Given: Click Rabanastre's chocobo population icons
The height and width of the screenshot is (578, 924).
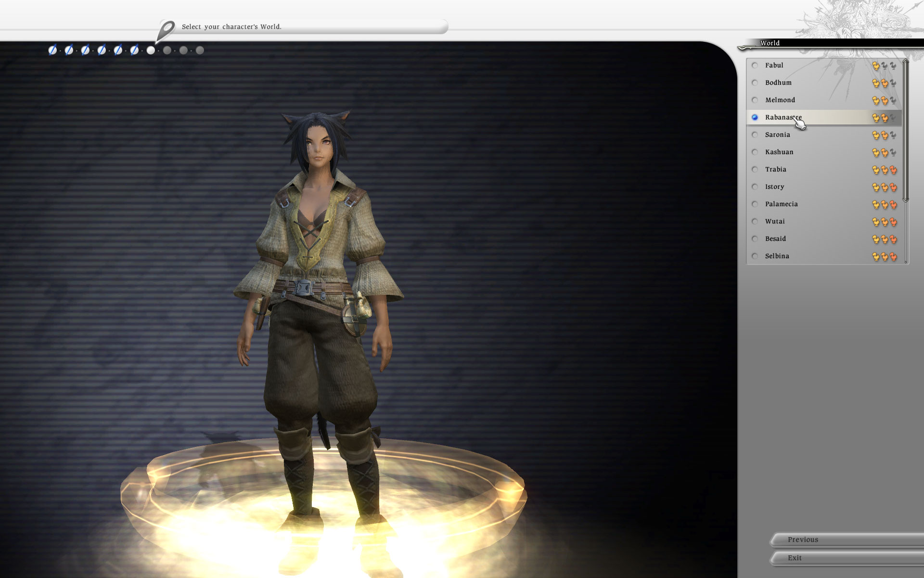Looking at the screenshot, I should [x=885, y=118].
